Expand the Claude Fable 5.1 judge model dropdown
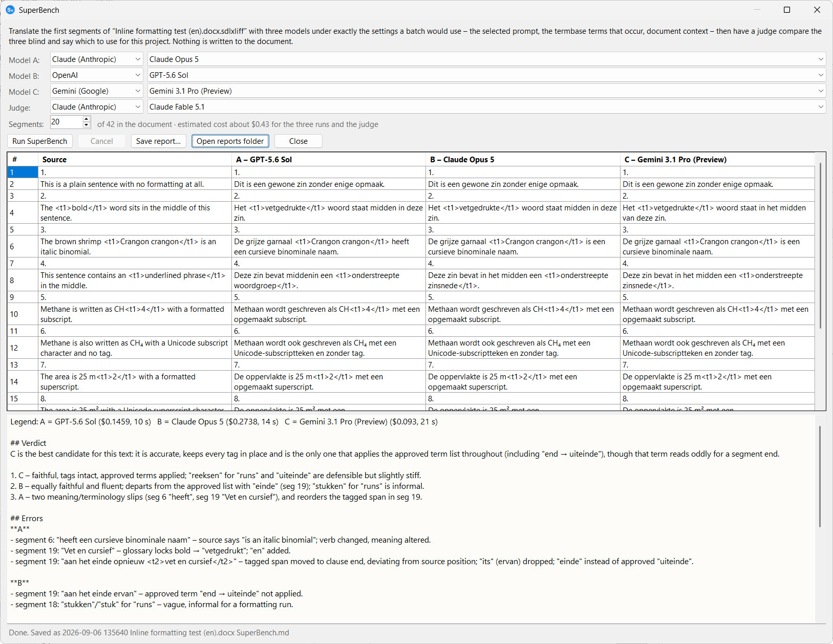Viewport: 833px width, 644px height. (x=486, y=107)
